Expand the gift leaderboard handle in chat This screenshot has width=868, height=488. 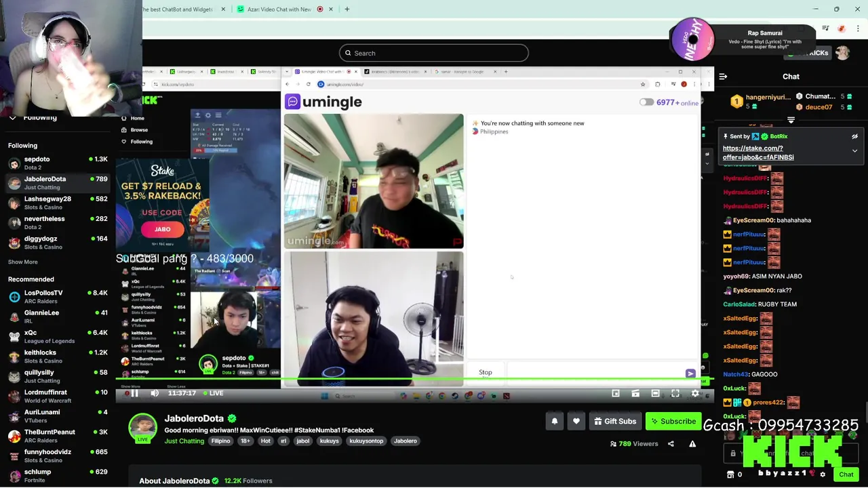(x=791, y=120)
